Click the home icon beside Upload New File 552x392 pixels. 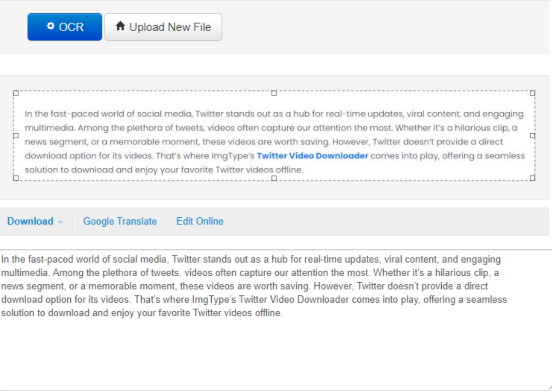[120, 26]
